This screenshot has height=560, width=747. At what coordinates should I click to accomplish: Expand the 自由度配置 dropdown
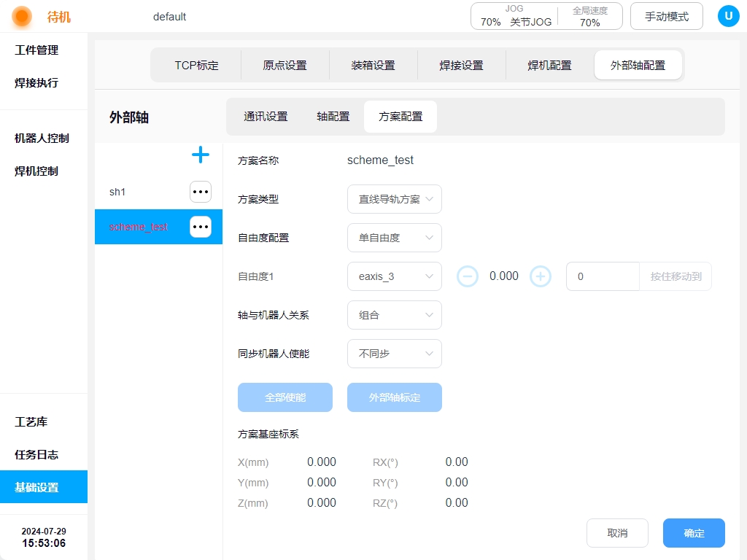[x=395, y=238]
